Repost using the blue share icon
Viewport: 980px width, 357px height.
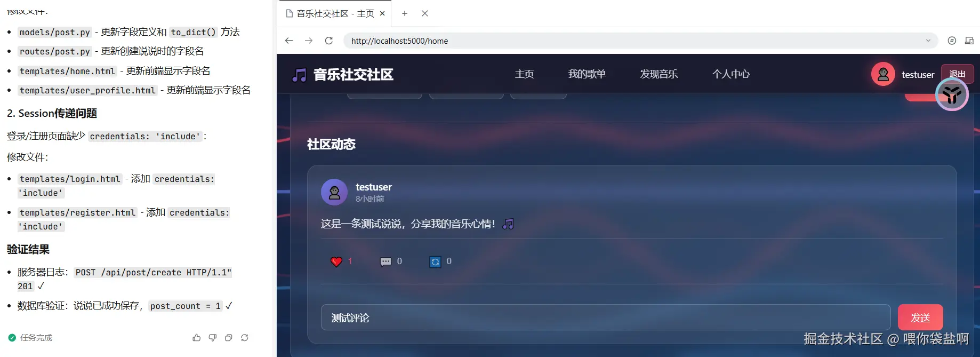click(435, 261)
